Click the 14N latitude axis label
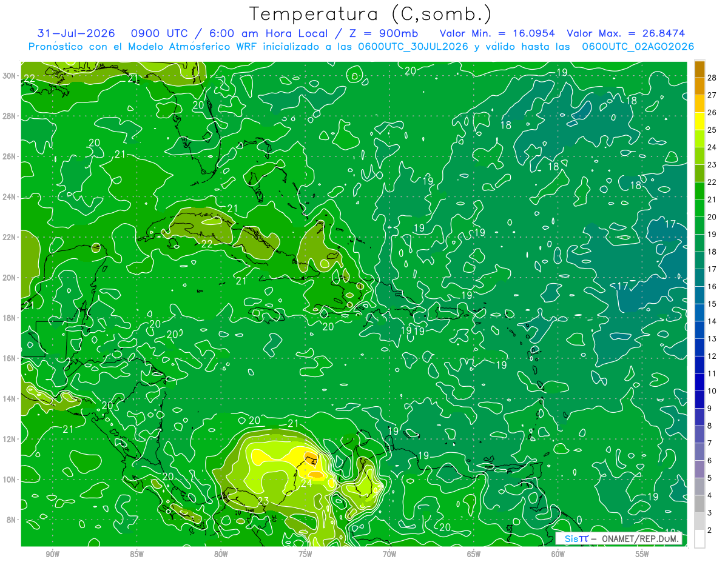 click(10, 399)
